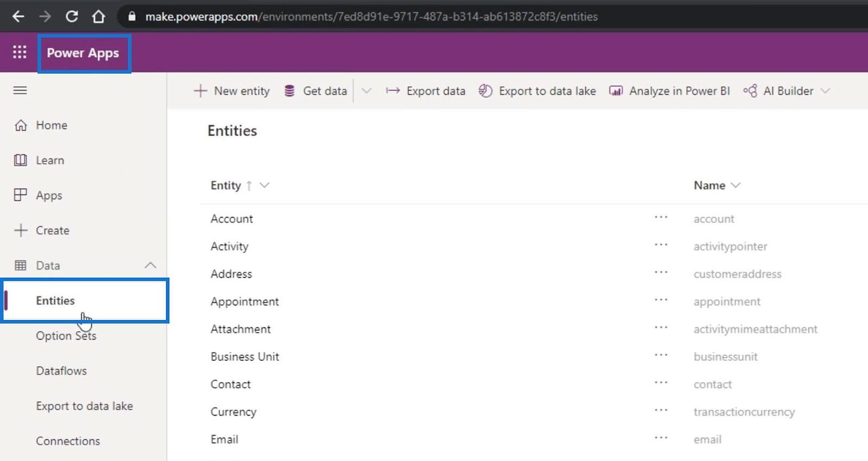
Task: Open more options for Contact row
Action: coord(661,383)
